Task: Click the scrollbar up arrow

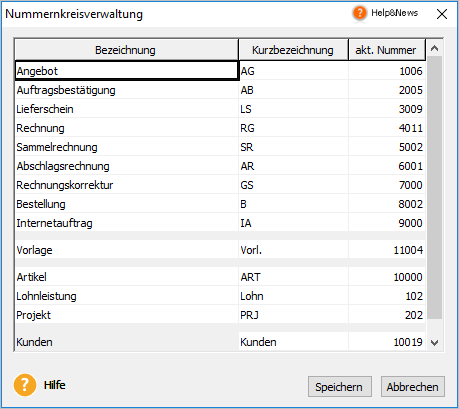Action: pyautogui.click(x=434, y=48)
